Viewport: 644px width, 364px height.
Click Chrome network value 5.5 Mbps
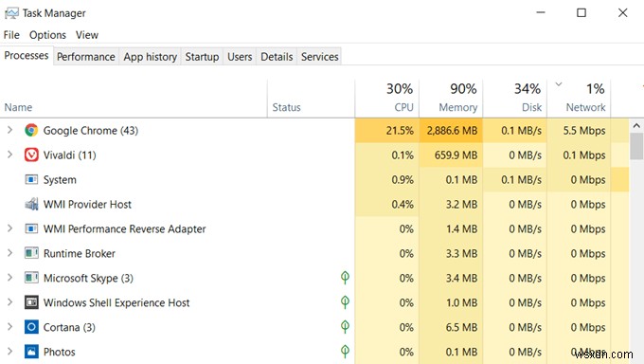[584, 131]
